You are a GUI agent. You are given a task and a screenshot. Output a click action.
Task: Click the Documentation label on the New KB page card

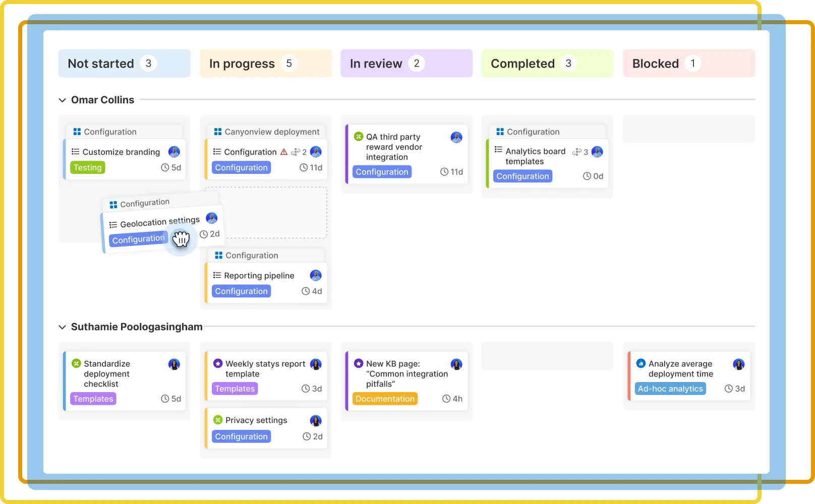point(385,398)
